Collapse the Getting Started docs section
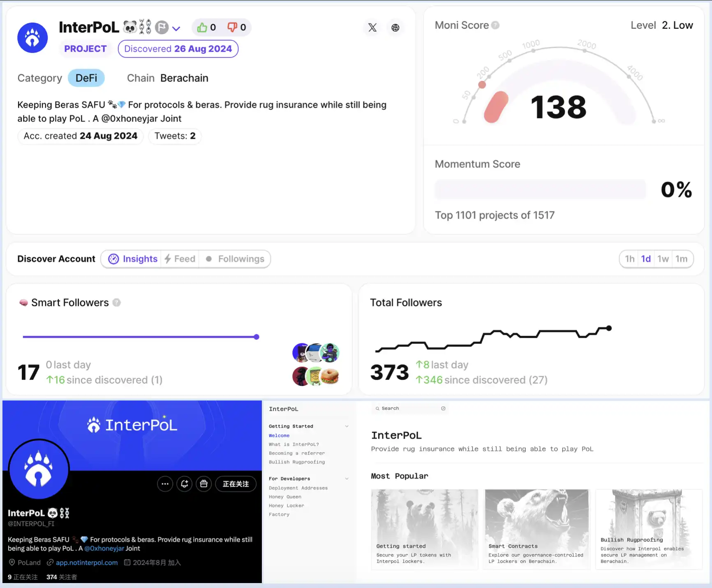Viewport: 712px width, 588px height. (347, 426)
